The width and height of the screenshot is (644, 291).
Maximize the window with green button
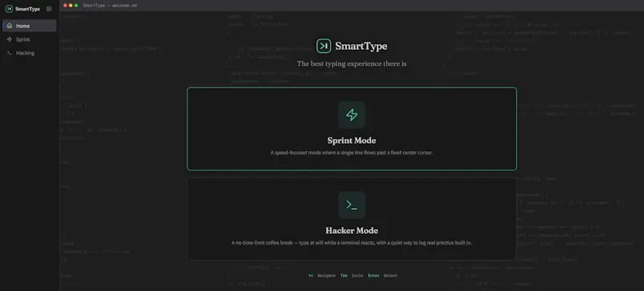coord(76,6)
